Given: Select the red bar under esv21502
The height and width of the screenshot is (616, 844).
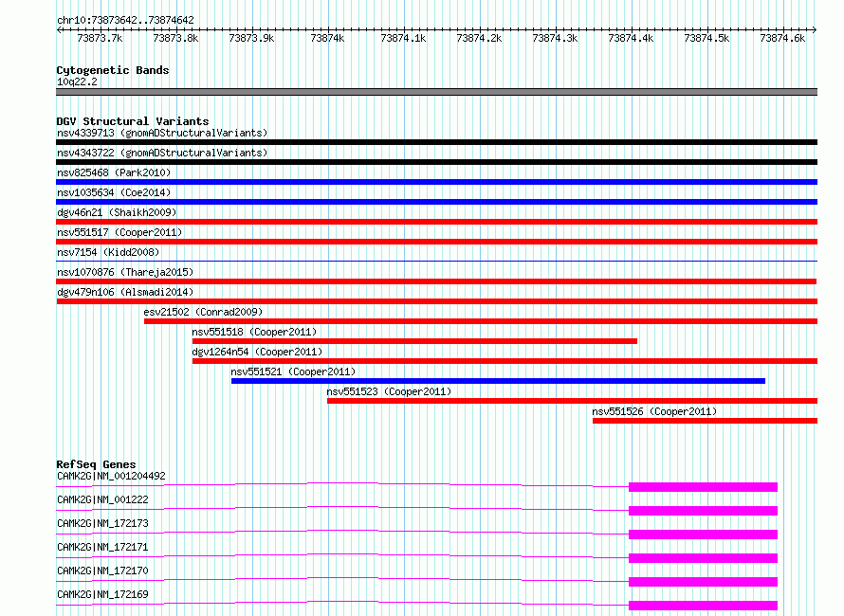Looking at the screenshot, I should tap(481, 321).
